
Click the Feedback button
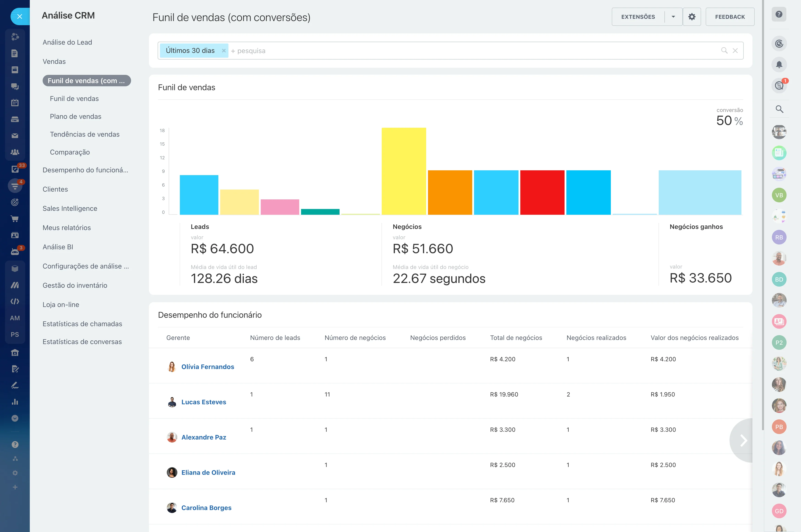tap(730, 17)
